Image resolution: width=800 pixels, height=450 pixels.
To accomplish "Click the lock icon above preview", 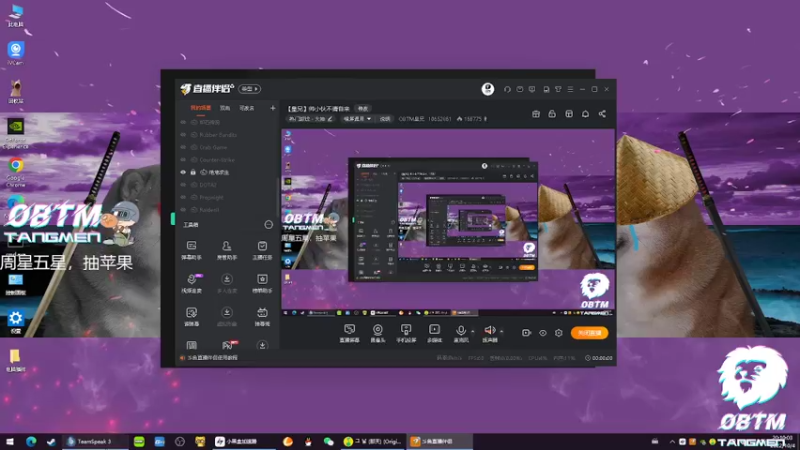I will pos(552,114).
